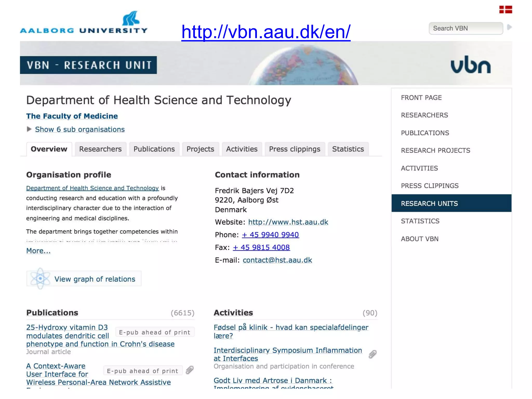Click the atom icon for graph of relations
Image resolution: width=532 pixels, height=399 pixels.
40,278
